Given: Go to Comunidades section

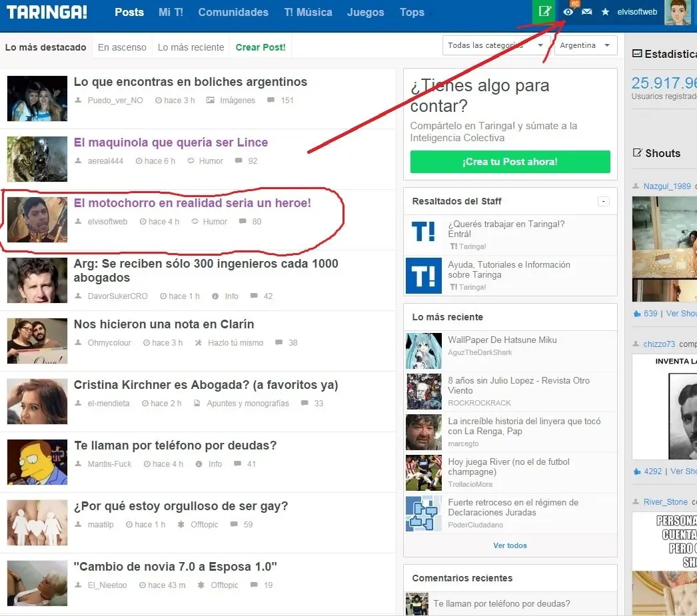Looking at the screenshot, I should pyautogui.click(x=233, y=12).
